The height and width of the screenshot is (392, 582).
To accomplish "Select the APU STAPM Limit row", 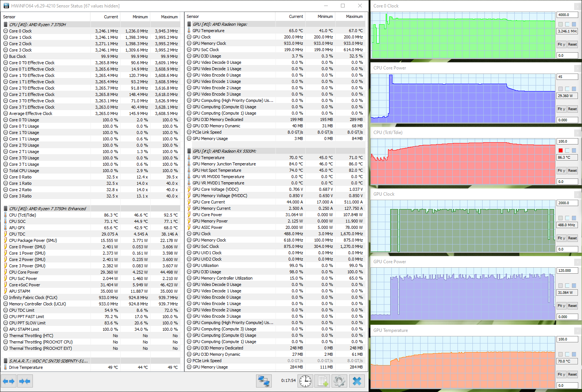I will [90, 329].
